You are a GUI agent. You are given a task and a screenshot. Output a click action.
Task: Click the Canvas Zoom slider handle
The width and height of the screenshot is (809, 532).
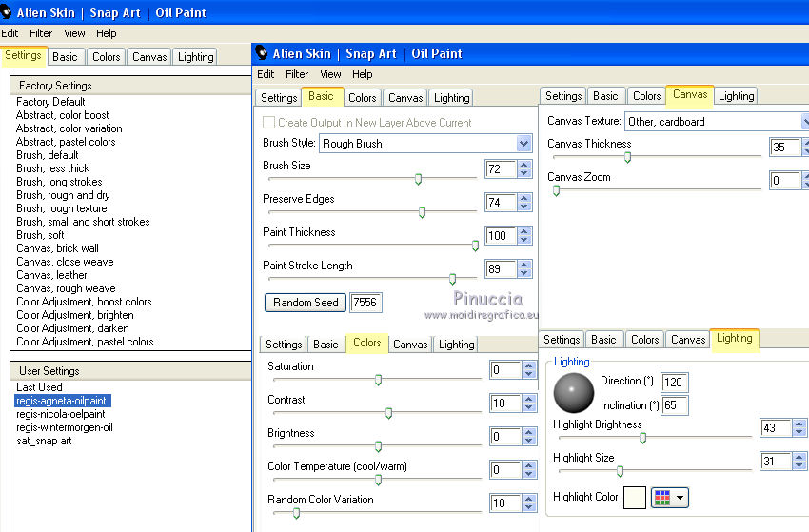click(556, 191)
